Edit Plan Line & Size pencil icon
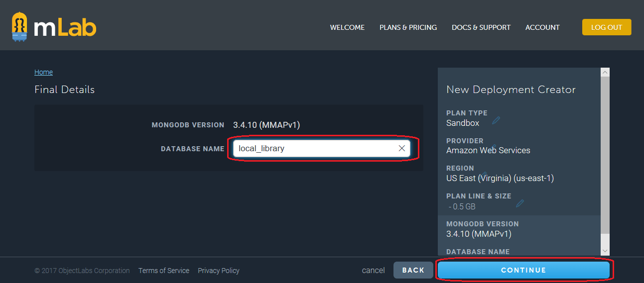644x283 pixels. coord(520,203)
